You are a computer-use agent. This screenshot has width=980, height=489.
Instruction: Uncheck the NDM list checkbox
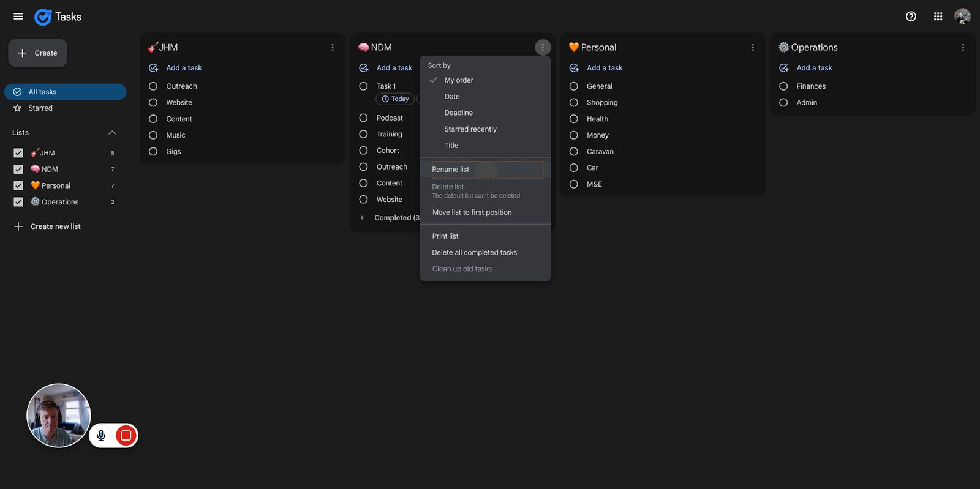(18, 170)
